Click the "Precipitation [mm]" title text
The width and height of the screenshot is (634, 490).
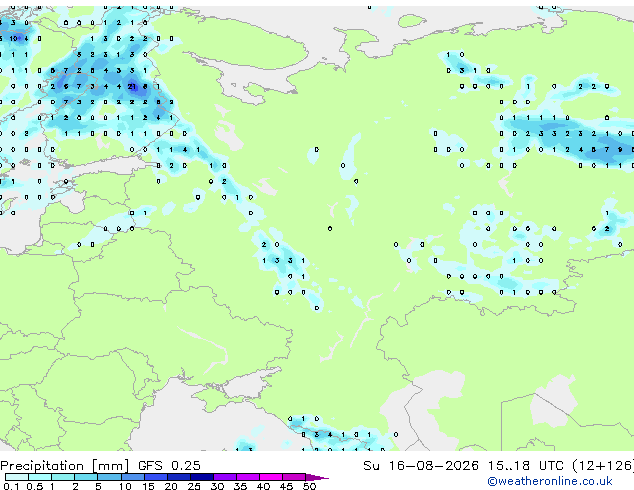[x=65, y=466]
